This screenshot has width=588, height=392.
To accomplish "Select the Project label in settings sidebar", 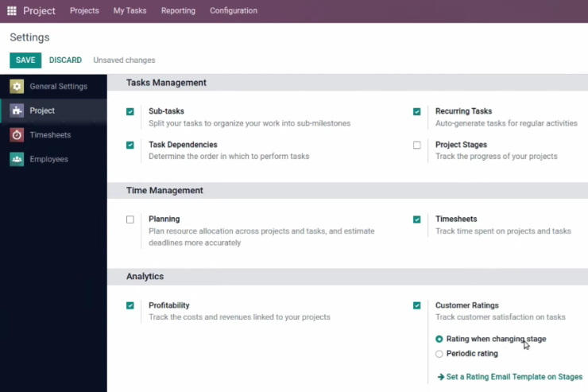I will pos(42,111).
